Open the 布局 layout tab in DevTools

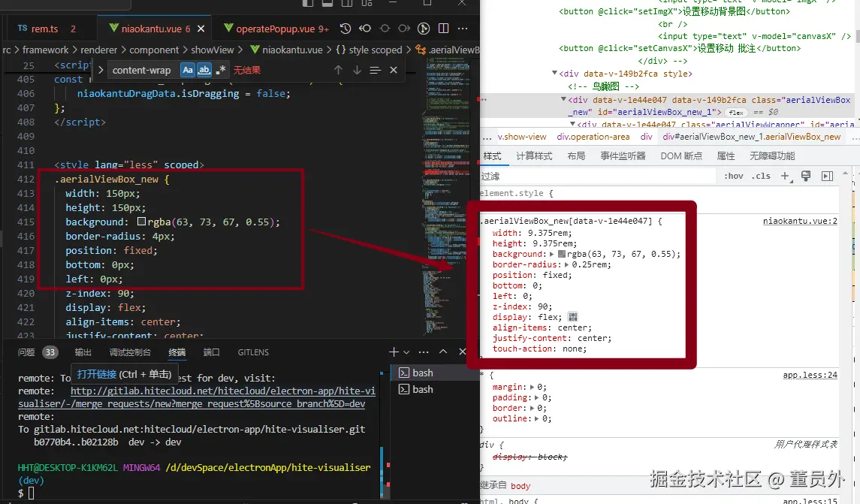tap(576, 155)
